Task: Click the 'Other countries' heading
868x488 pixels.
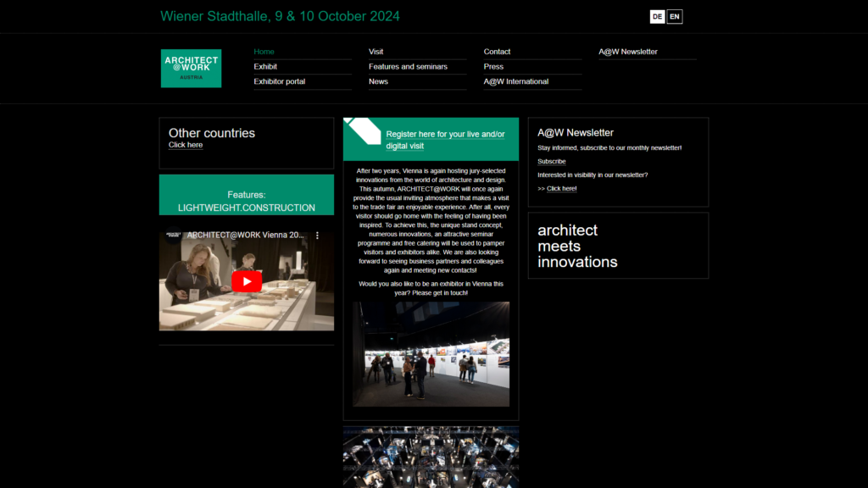Action: [x=212, y=133]
